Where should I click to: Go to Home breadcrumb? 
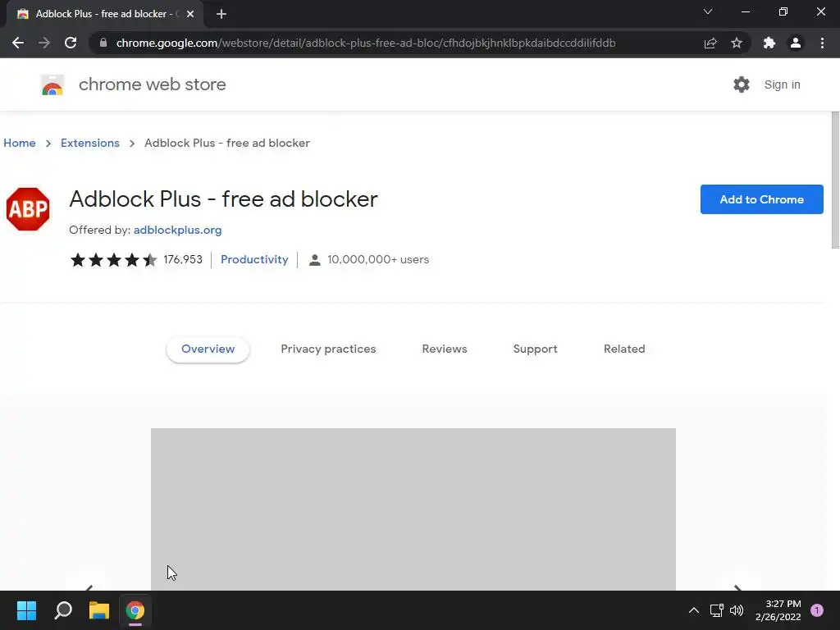coord(20,143)
